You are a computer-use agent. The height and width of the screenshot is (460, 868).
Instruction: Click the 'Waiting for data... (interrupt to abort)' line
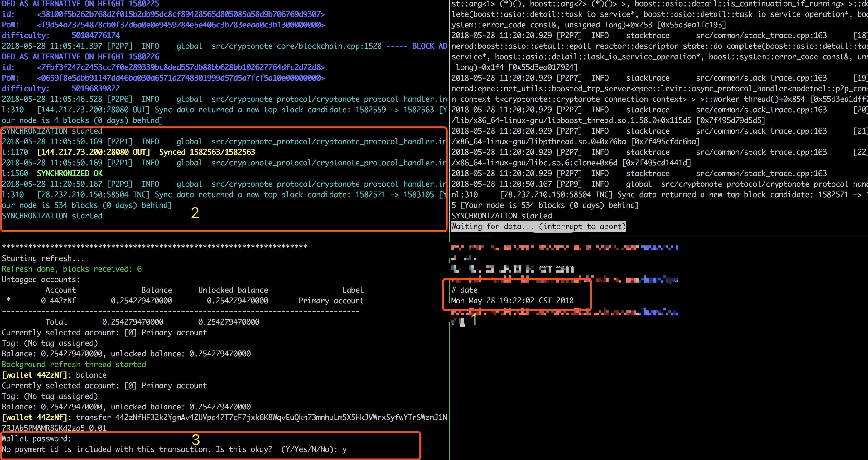point(538,226)
